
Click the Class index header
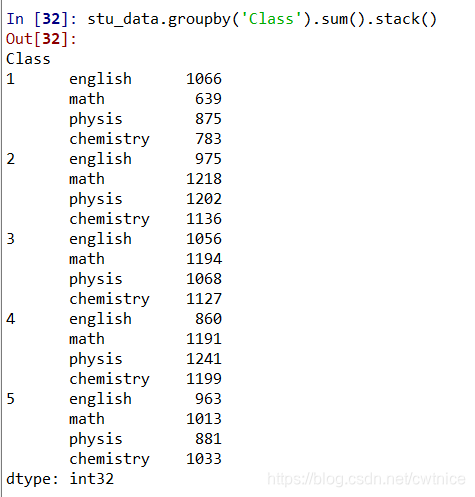click(28, 59)
